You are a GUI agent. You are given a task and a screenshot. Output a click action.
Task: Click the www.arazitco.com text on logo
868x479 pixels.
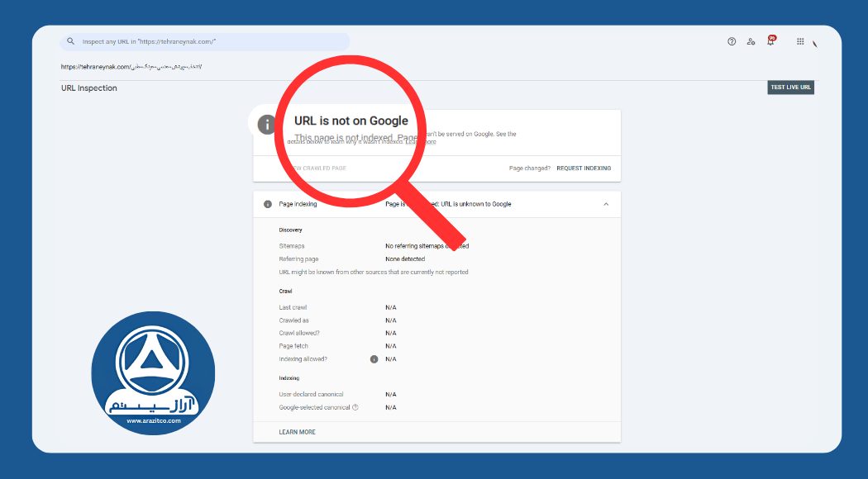(153, 420)
